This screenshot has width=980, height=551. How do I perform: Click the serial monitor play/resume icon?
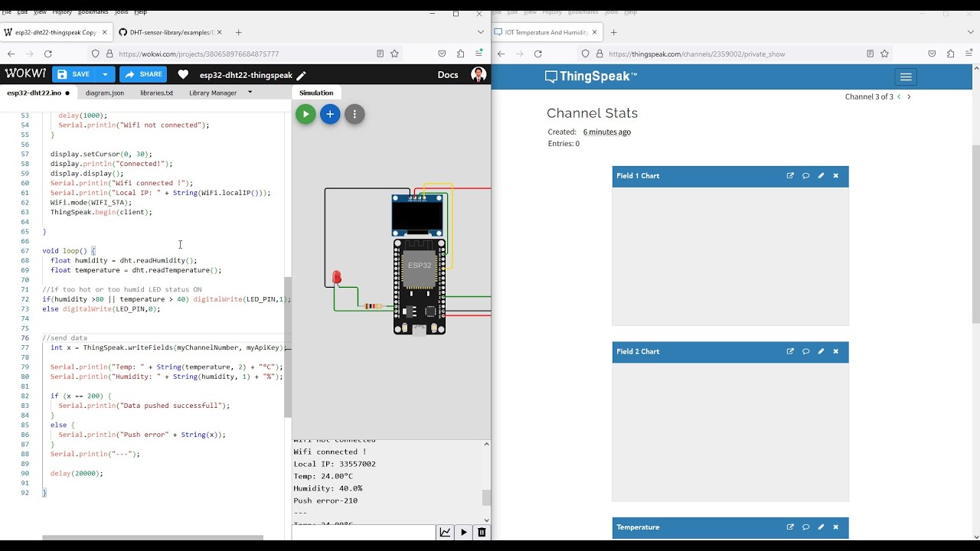[464, 533]
